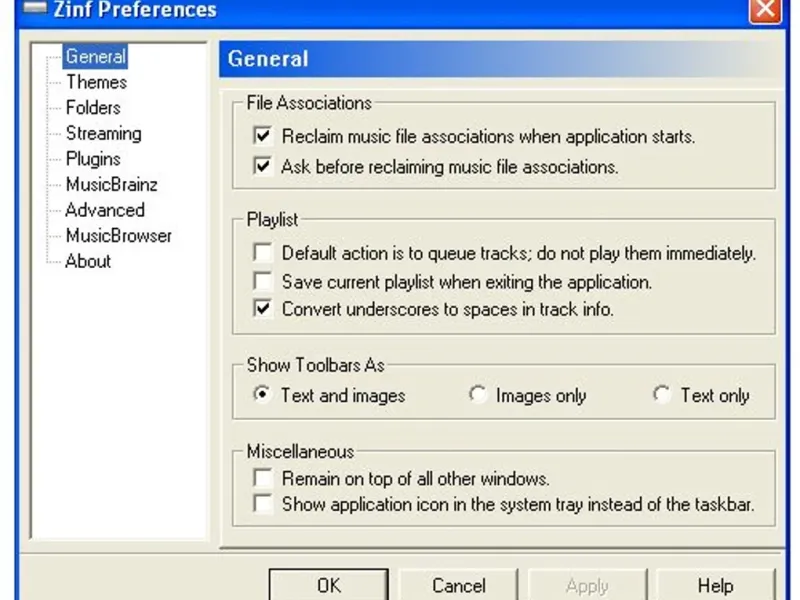Open Help for preferences
800x600 pixels.
tap(716, 585)
